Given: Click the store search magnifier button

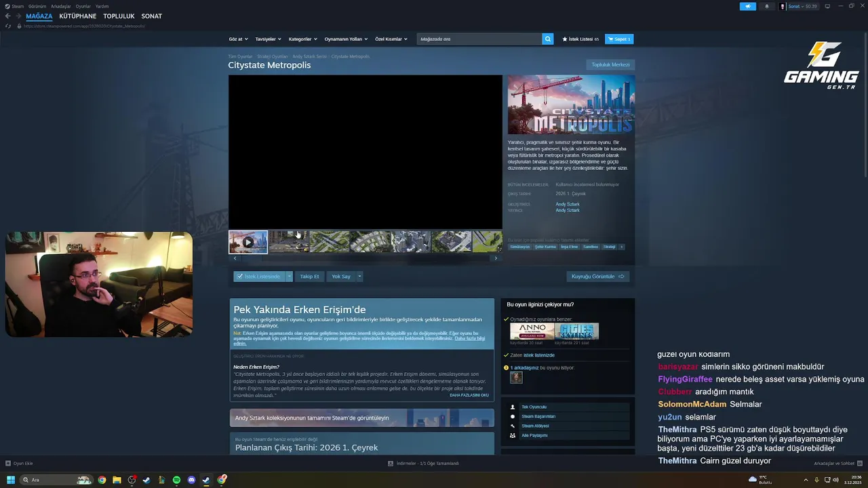Looking at the screenshot, I should (548, 39).
